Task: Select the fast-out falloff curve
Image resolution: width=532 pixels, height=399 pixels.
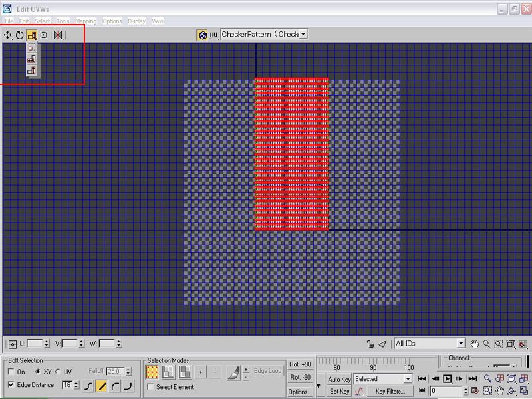Action: click(x=128, y=386)
